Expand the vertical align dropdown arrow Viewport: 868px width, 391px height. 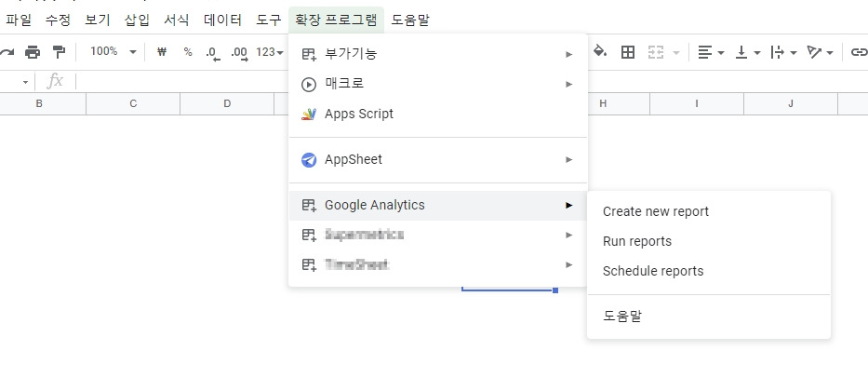click(x=756, y=53)
